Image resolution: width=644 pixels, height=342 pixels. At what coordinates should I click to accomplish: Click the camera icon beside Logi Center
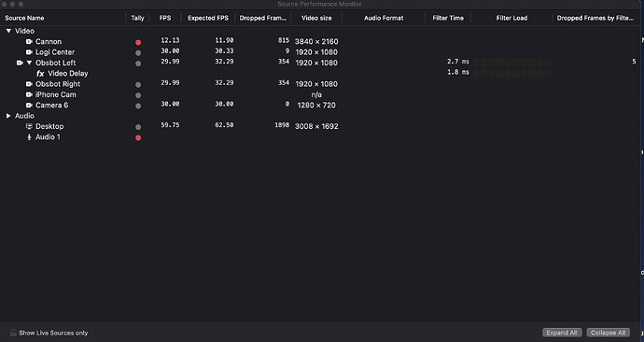tap(29, 52)
